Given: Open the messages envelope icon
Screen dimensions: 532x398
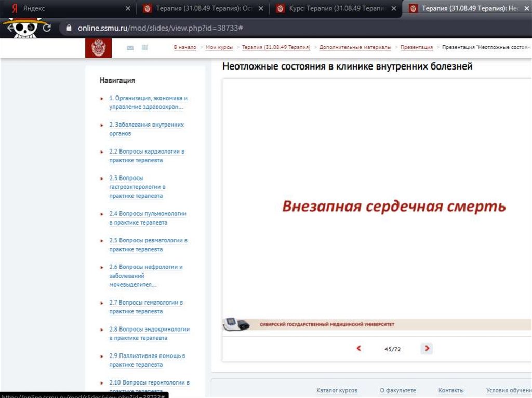Looking at the screenshot, I should point(130,48).
